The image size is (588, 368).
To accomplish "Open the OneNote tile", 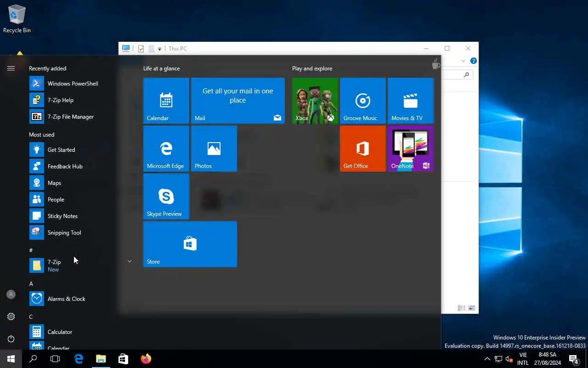I will tap(411, 149).
